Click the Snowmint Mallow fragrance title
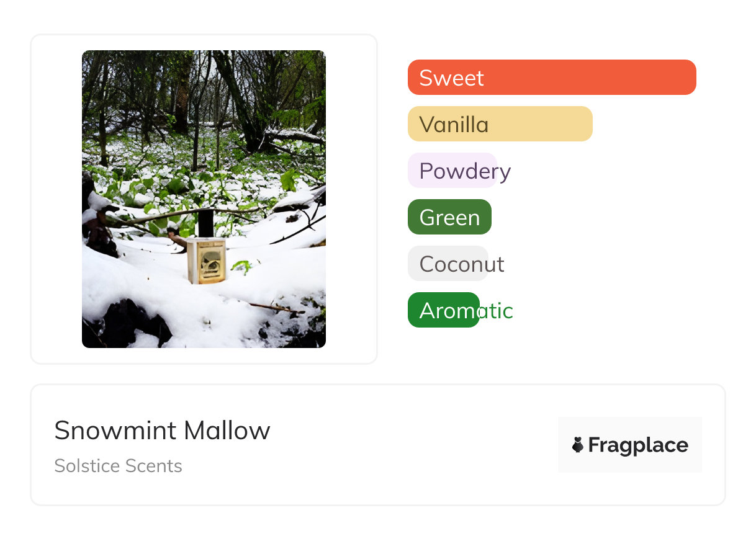This screenshot has width=756, height=536. click(162, 431)
